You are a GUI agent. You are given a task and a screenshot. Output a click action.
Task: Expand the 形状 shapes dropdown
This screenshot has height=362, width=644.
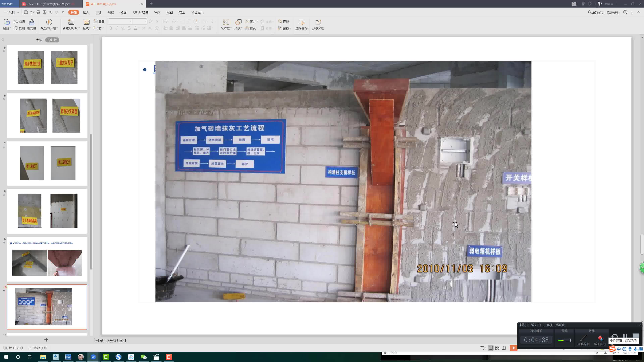click(x=238, y=28)
